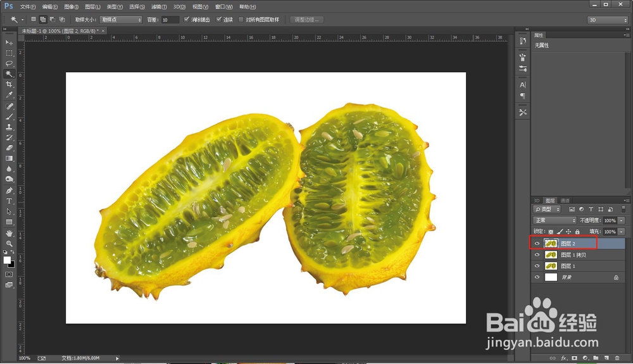Open the 取样大小 sample size dropdown
Screen dimensions: 633x364
pyautogui.click(x=121, y=20)
